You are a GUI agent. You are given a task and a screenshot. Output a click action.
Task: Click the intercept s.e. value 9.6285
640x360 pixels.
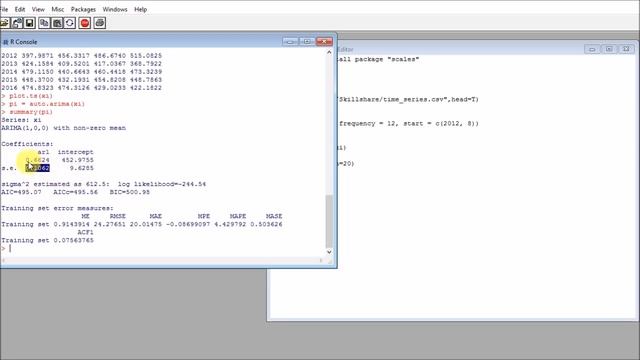pos(82,168)
